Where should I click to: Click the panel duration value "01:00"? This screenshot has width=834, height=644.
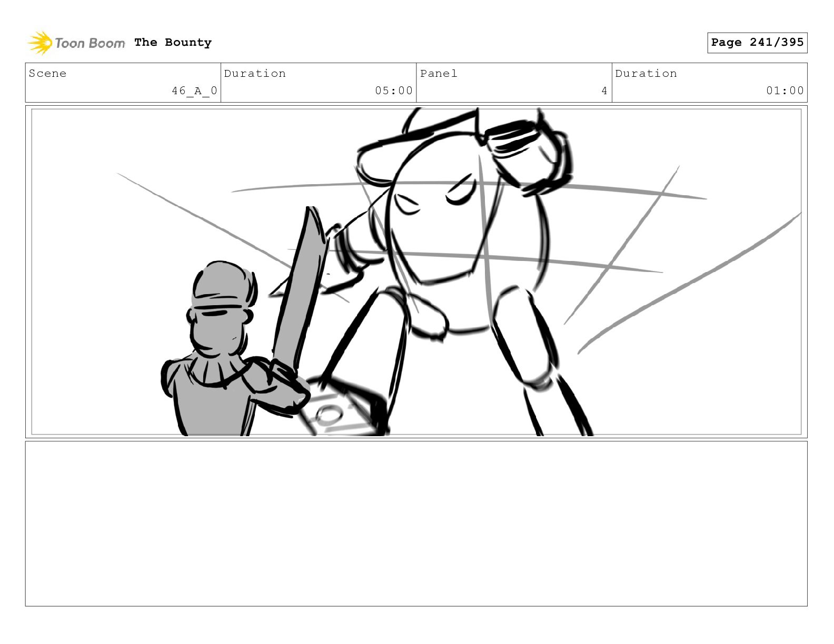[x=785, y=91]
